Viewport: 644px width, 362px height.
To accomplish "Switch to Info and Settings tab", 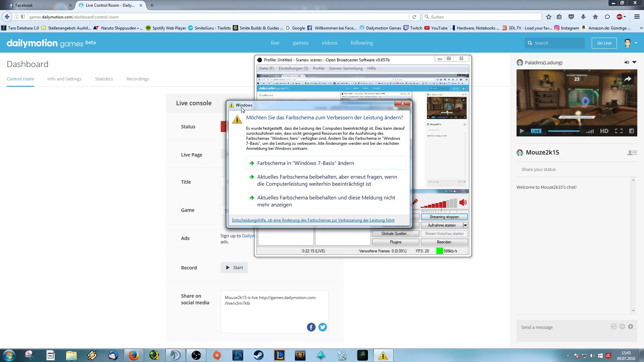I will [x=64, y=79].
